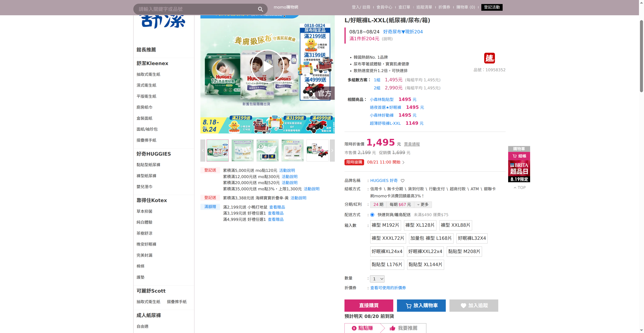
Task: Click the search keyword input field
Action: [196, 9]
